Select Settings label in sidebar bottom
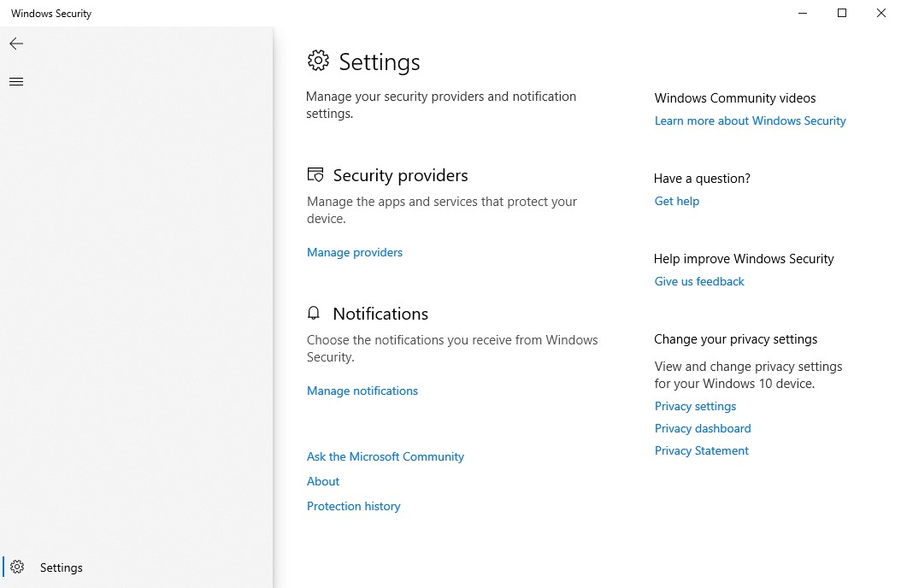901x588 pixels. (x=62, y=567)
